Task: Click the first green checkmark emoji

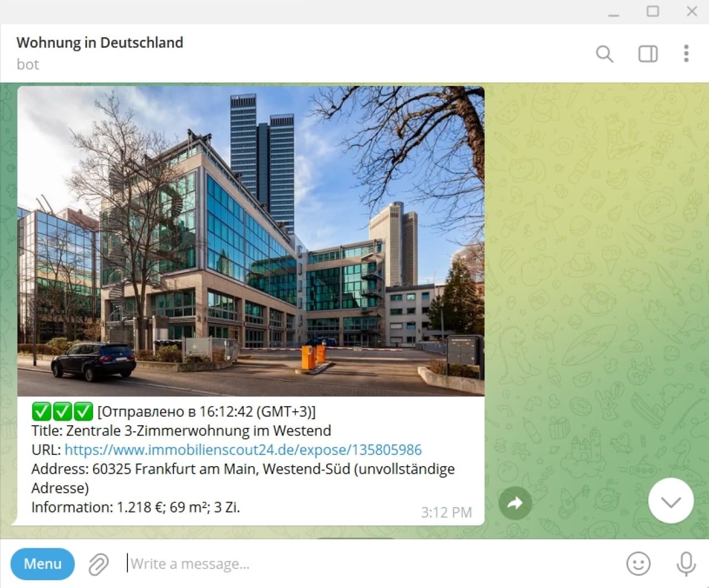Action: [x=41, y=412]
